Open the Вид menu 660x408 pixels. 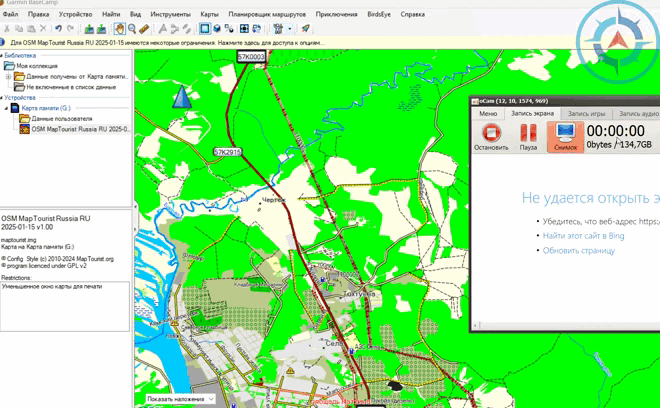point(135,14)
